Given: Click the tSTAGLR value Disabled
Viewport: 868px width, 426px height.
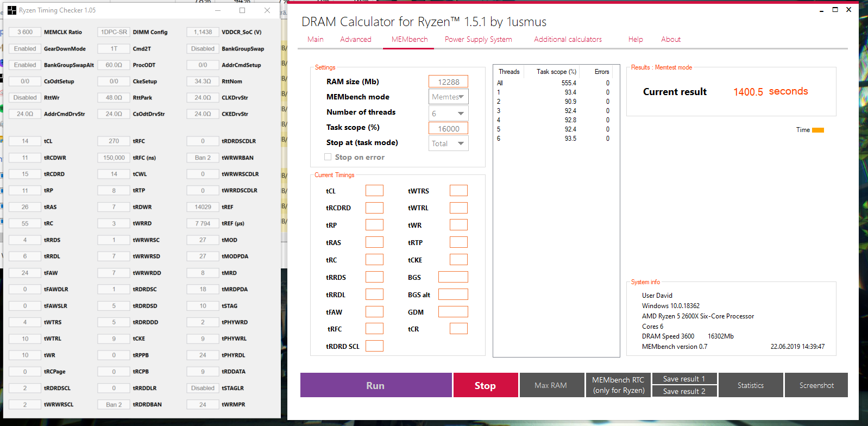Looking at the screenshot, I should [x=203, y=388].
